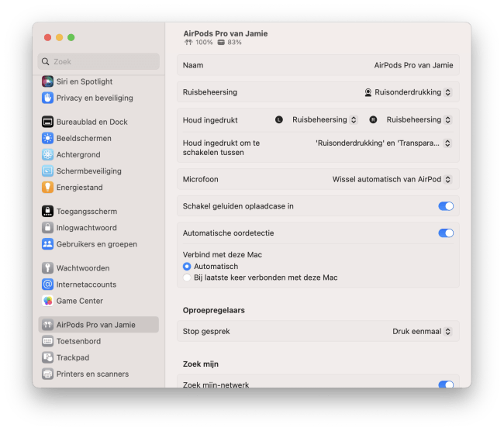Viewport: 504px width, 431px height.
Task: Click the Game Center icon
Action: (x=47, y=301)
